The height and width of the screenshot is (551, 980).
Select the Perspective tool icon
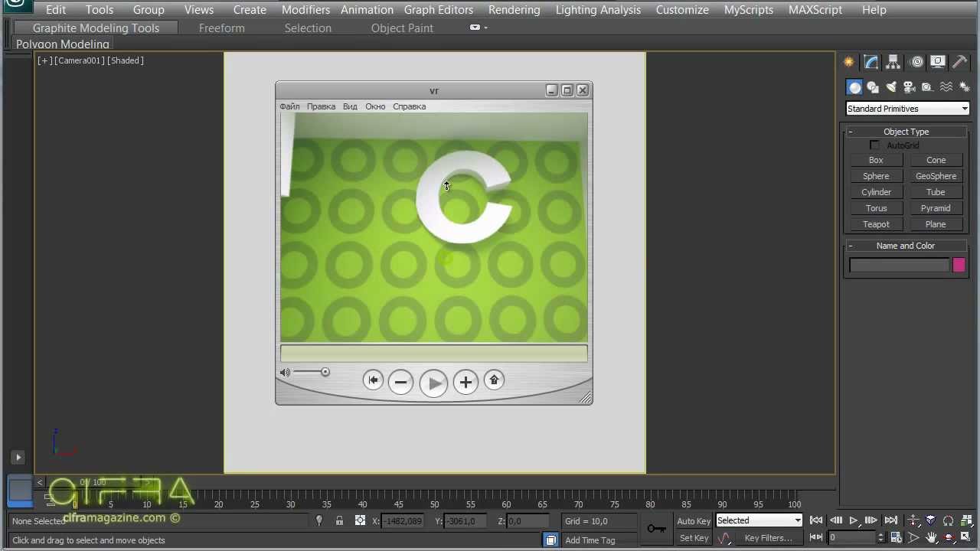pyautogui.click(x=931, y=520)
